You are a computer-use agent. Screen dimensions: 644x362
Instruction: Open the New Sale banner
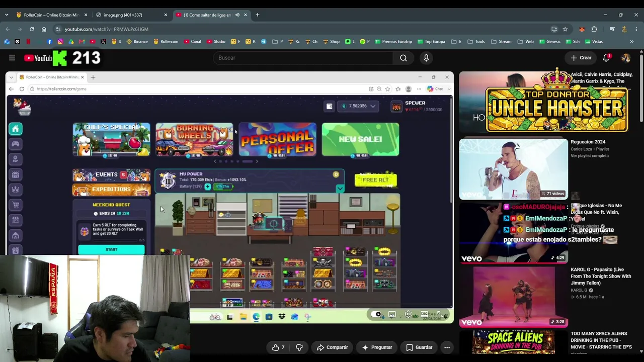click(360, 139)
